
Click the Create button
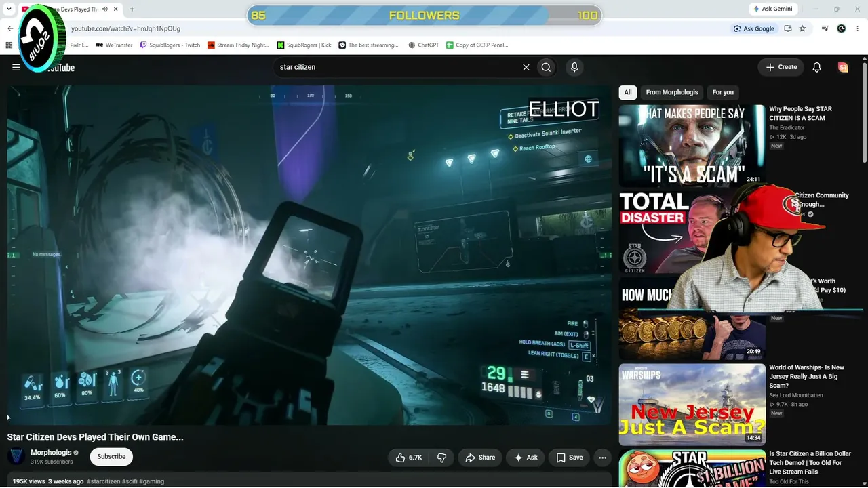click(781, 67)
